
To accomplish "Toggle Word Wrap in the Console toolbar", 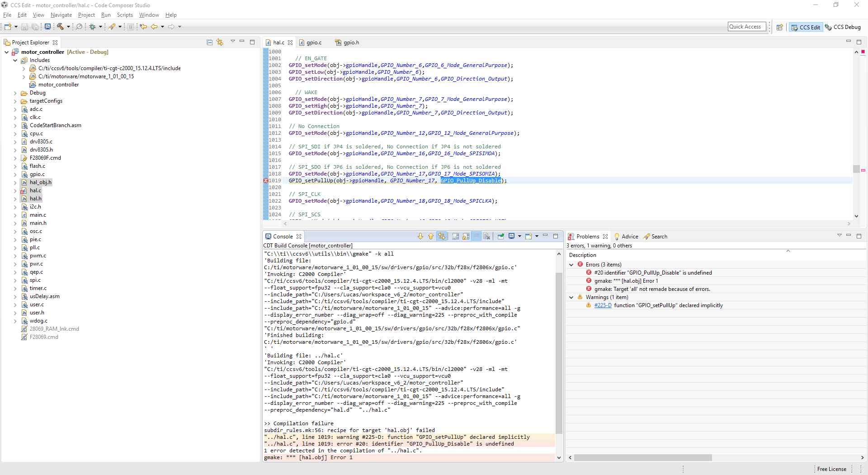I will [x=476, y=236].
